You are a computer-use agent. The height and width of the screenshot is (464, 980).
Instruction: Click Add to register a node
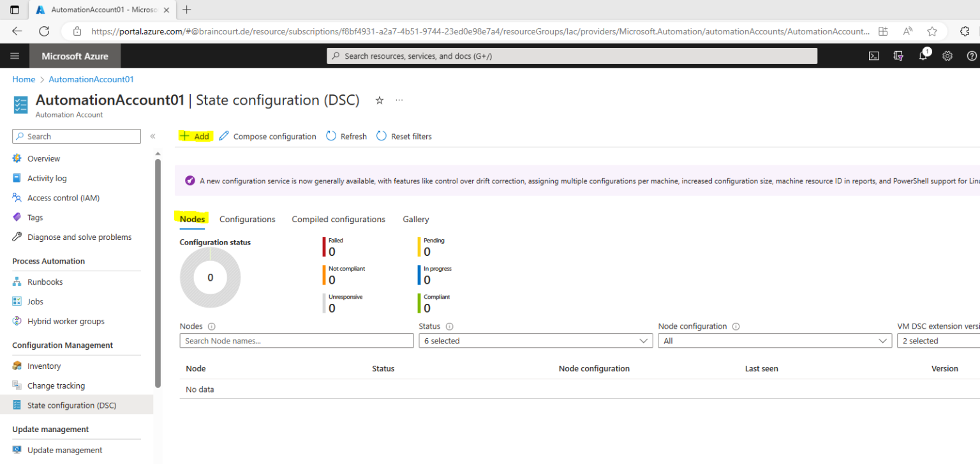point(195,136)
